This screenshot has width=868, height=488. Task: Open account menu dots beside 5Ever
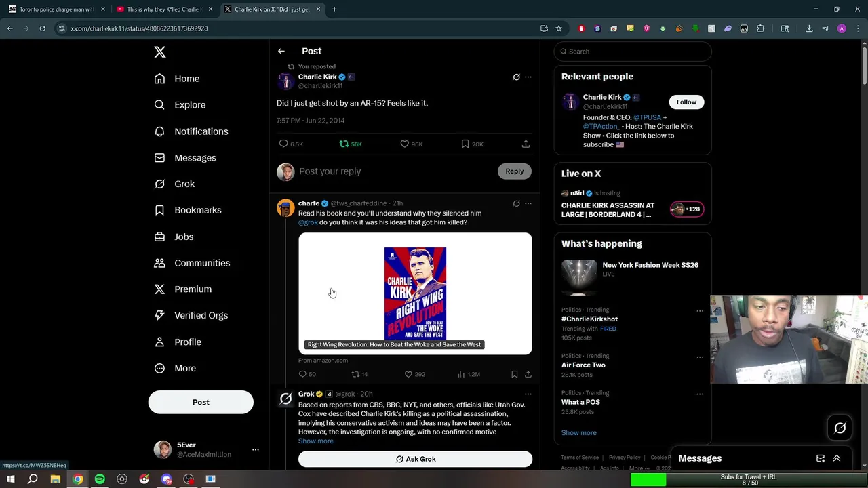click(x=255, y=449)
